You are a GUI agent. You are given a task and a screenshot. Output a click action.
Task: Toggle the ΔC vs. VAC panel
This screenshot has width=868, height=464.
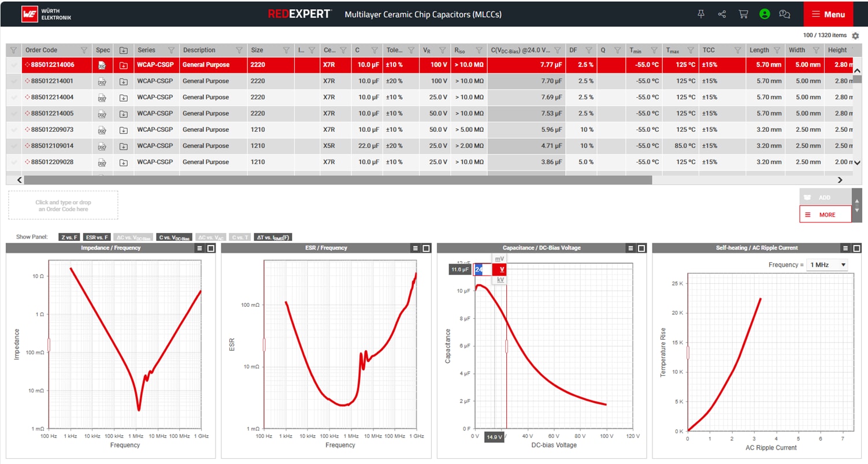[x=211, y=237]
